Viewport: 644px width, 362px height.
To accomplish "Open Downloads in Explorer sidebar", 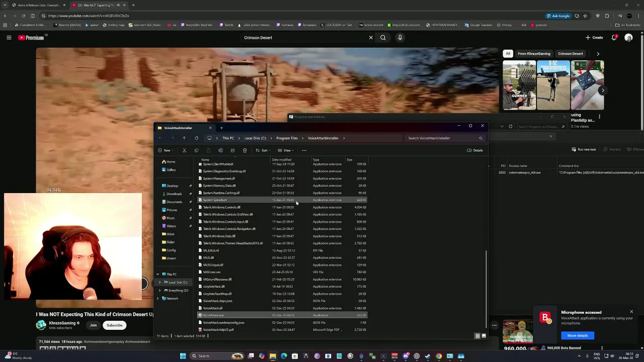I will [x=174, y=194].
